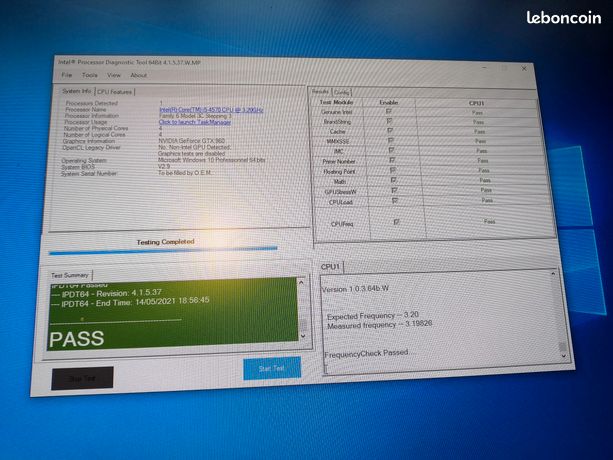Click the Intel Core i5-4570 processor name link
Screen dimensions: 613x460
click(x=211, y=110)
